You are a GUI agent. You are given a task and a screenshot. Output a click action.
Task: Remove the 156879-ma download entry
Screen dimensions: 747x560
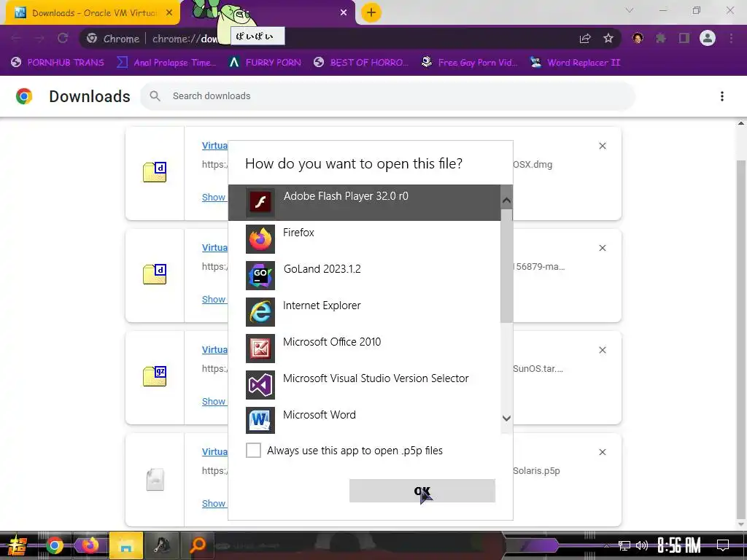tap(602, 248)
